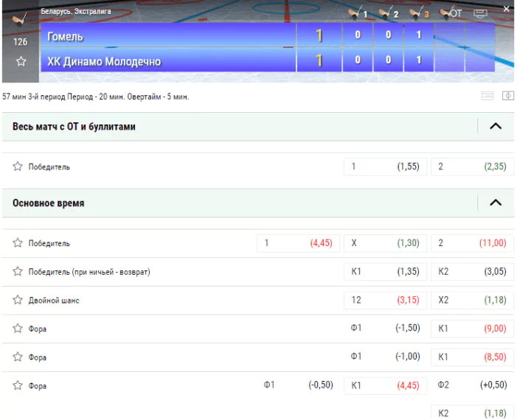Favorite the 'Фора' -0,50 market
The height and width of the screenshot is (420, 517).
pos(18,385)
